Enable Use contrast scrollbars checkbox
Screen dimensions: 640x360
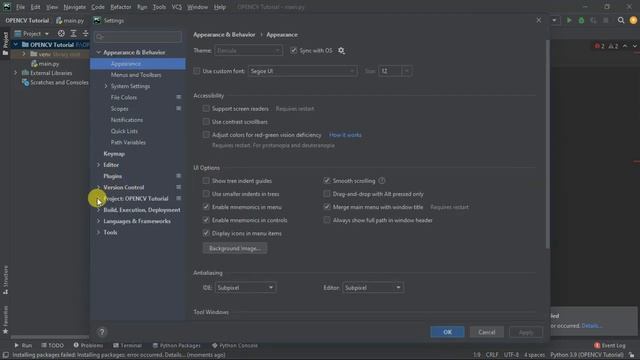[206, 122]
